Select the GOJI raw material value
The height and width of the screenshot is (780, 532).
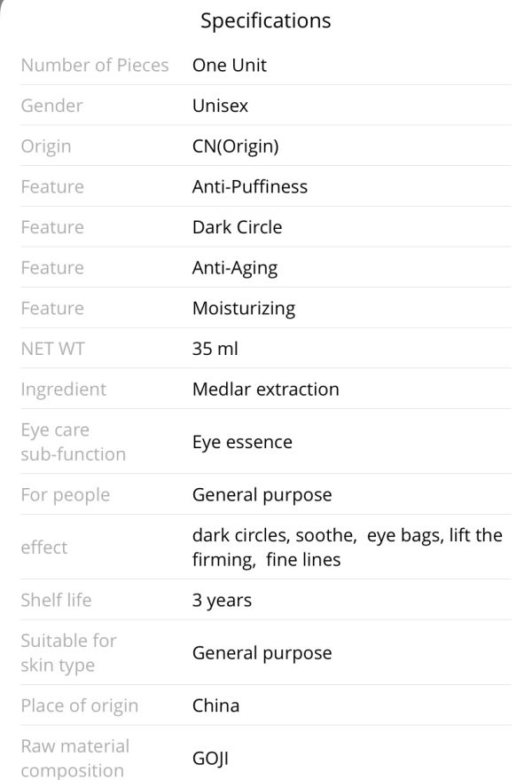click(x=210, y=759)
